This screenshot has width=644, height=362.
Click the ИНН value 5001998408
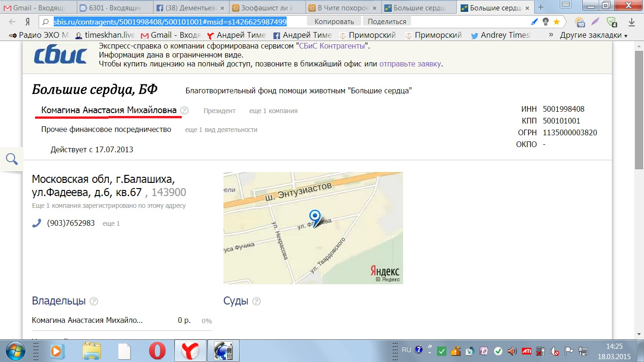(564, 109)
